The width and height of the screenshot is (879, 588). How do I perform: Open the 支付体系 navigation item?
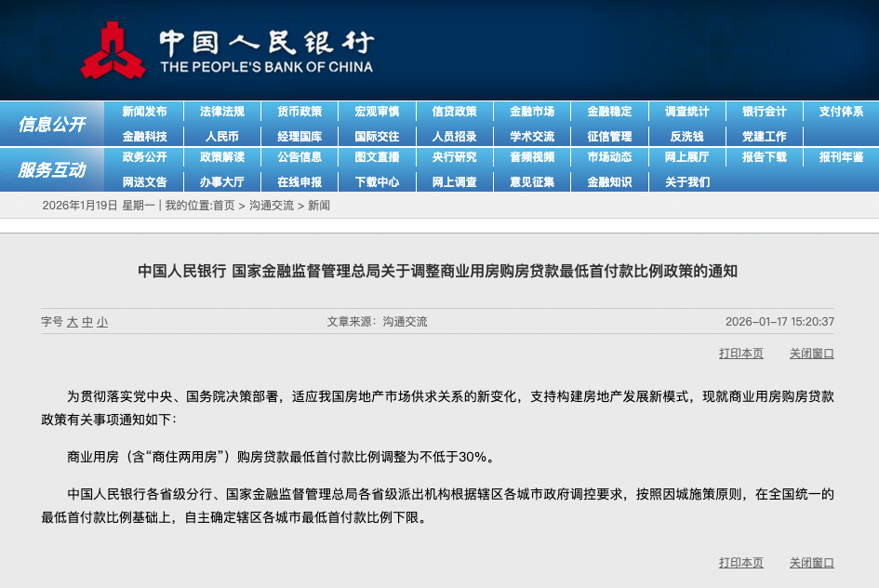[842, 112]
